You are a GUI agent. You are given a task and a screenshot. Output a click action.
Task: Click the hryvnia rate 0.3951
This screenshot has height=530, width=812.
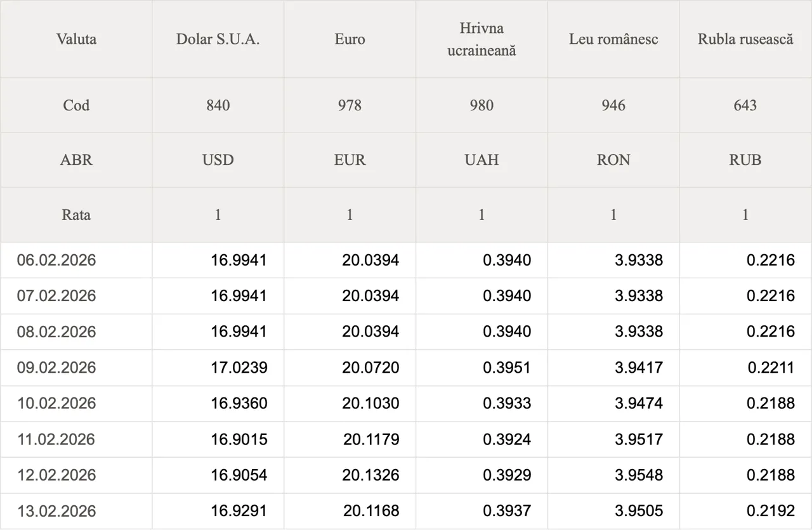(507, 368)
